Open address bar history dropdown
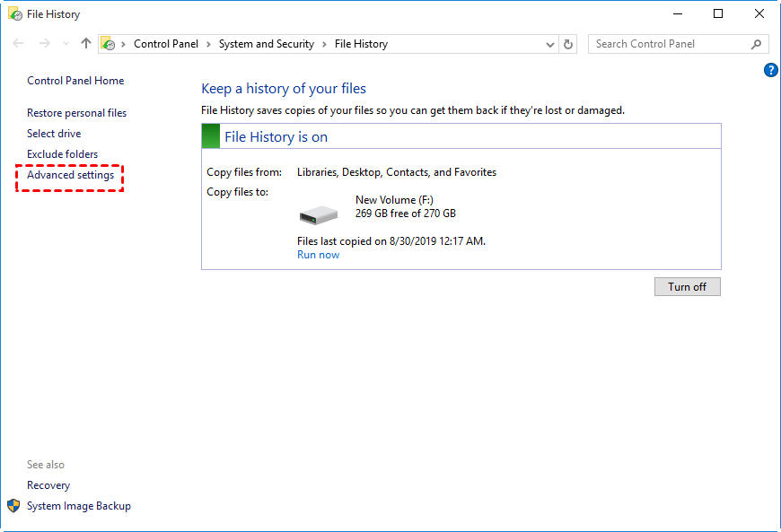The image size is (781, 532). [550, 44]
